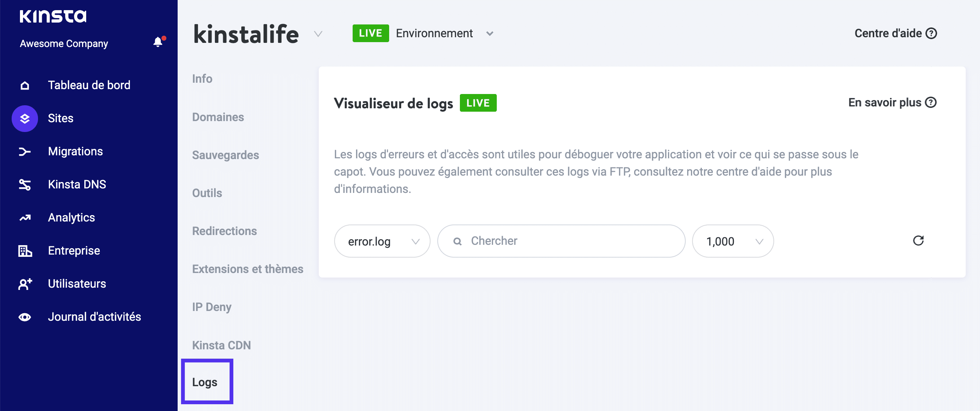Click the Migrations arrow icon
Image resolution: width=980 pixels, height=411 pixels.
tap(25, 152)
